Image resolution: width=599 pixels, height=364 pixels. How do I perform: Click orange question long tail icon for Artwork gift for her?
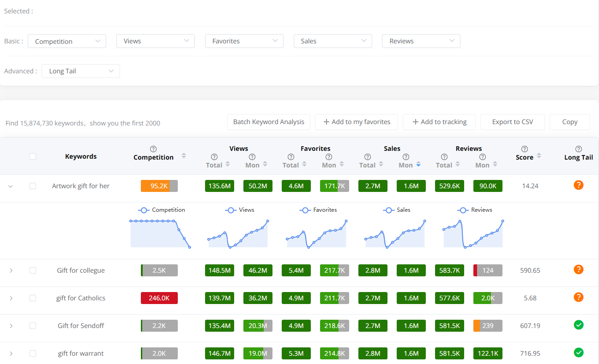click(579, 185)
